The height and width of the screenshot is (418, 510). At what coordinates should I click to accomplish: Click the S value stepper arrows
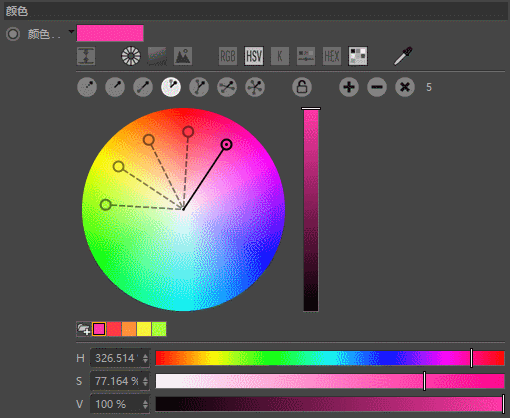pyautogui.click(x=145, y=381)
